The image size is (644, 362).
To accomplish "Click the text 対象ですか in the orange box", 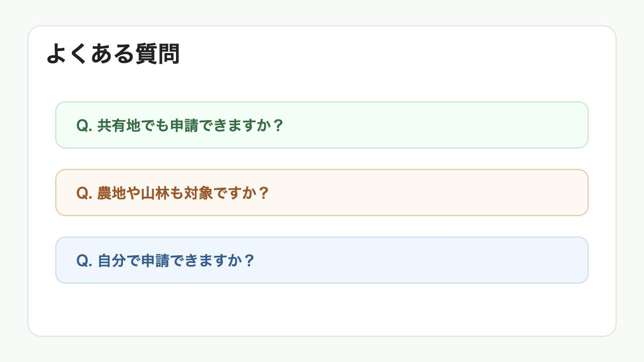I will tap(219, 193).
